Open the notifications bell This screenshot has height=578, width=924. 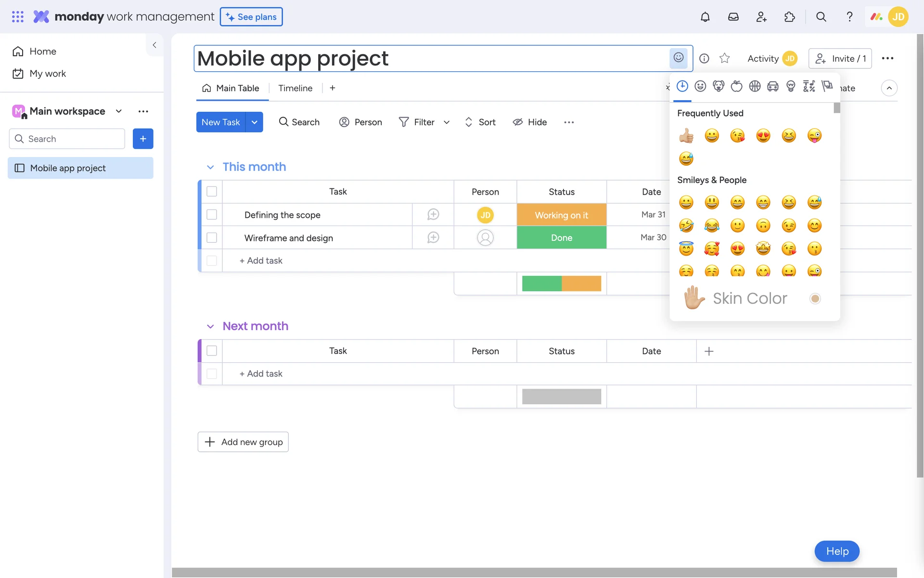[705, 17]
